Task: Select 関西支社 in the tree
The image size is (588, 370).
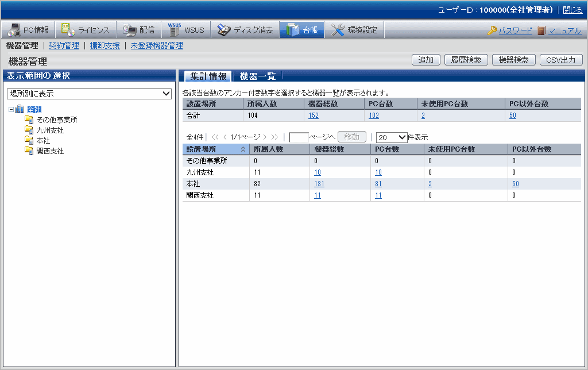Action: coord(50,151)
